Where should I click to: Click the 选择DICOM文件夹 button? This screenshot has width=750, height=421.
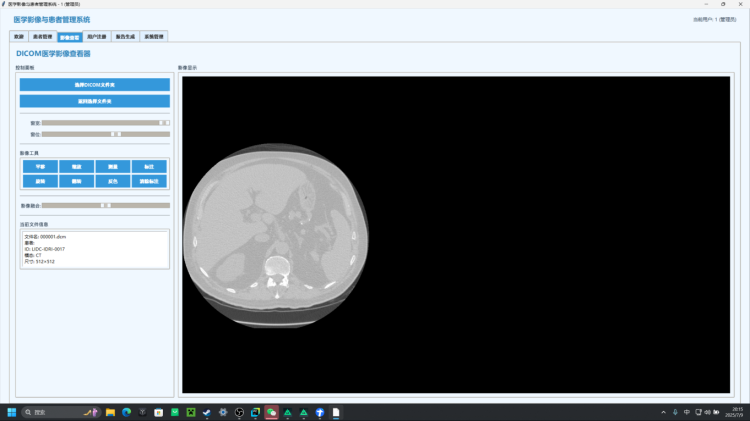94,85
